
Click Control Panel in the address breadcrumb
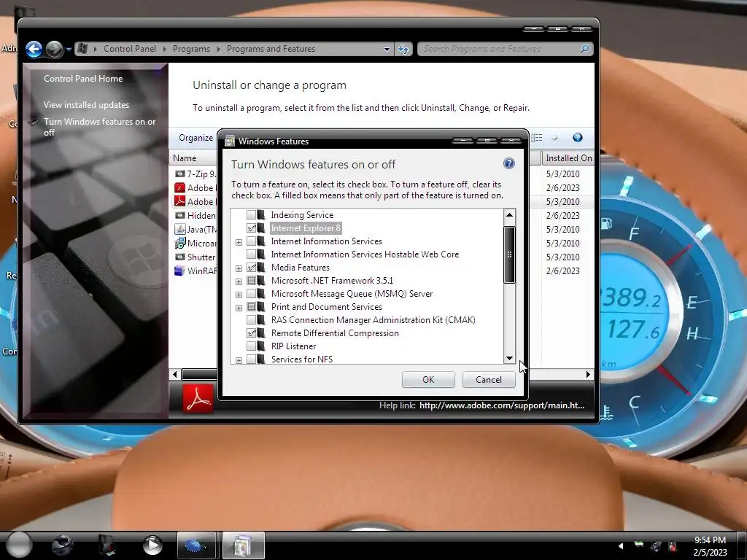(130, 49)
